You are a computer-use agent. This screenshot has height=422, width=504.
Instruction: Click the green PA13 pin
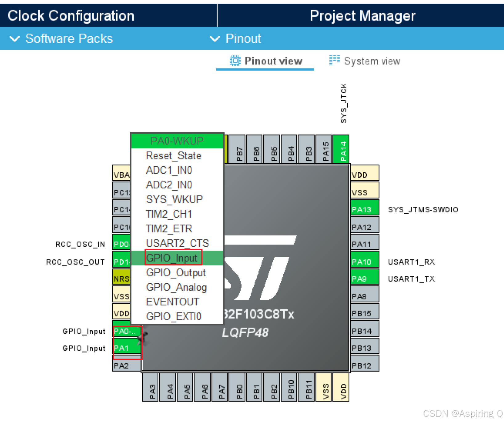(x=365, y=208)
